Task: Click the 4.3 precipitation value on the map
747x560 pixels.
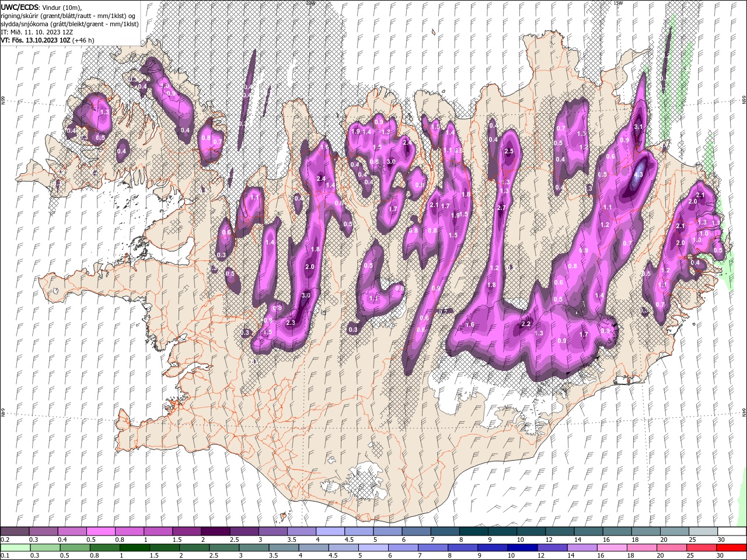Action: 638,174
